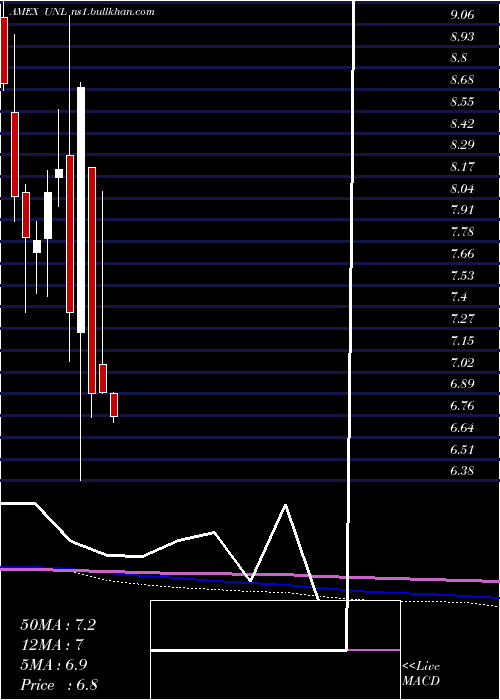The width and height of the screenshot is (500, 700).
Task: Select the tall white candlestick body
Action: tap(81, 210)
